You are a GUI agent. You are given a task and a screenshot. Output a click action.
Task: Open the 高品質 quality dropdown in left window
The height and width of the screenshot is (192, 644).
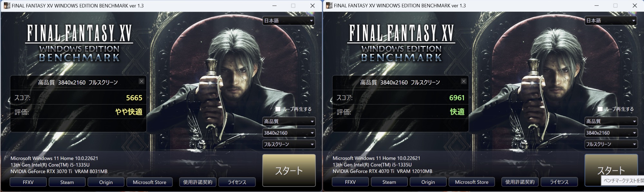pos(289,121)
